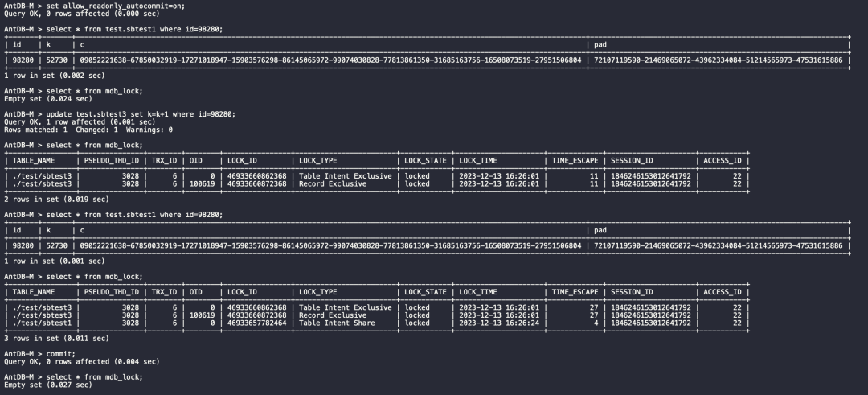Click the lock time '2023-12-13 16:26:24'
Screen dimensions: 868x395
pos(499,323)
